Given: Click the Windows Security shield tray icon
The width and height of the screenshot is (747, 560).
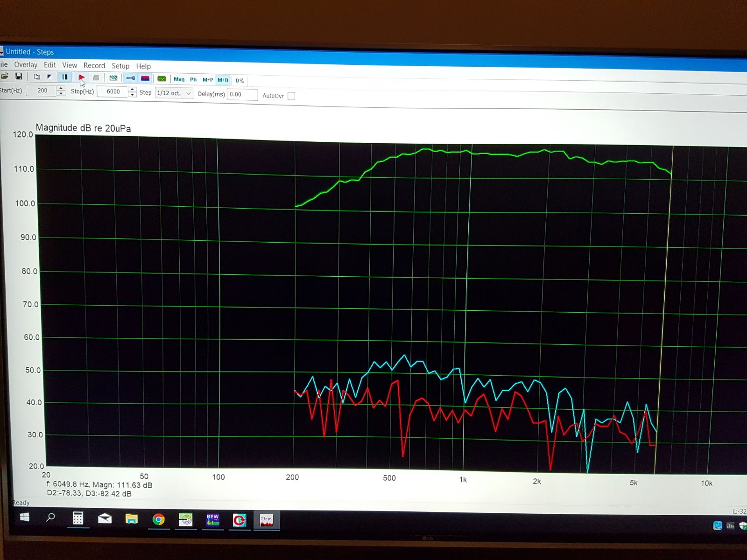Looking at the screenshot, I should (743, 526).
